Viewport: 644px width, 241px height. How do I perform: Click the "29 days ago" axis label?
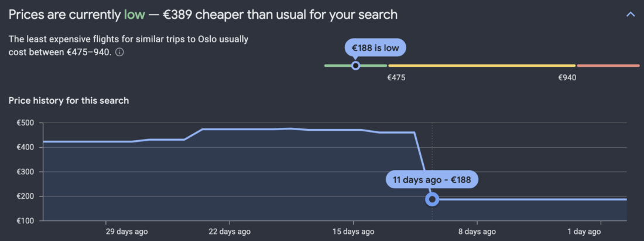126,232
